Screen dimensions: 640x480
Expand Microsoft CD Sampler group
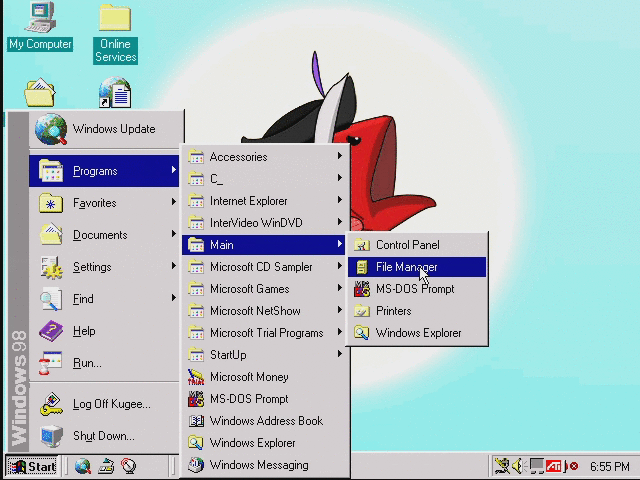263,267
